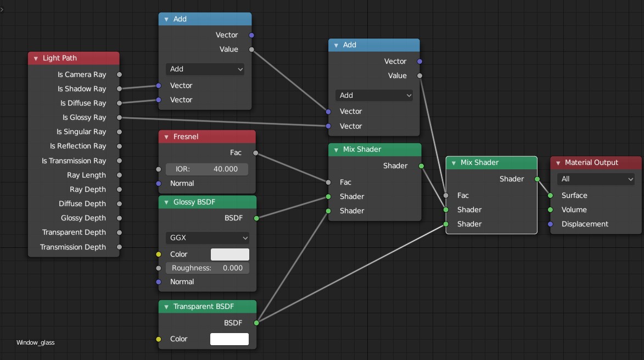Open the GGX distribution dropdown

[207, 238]
